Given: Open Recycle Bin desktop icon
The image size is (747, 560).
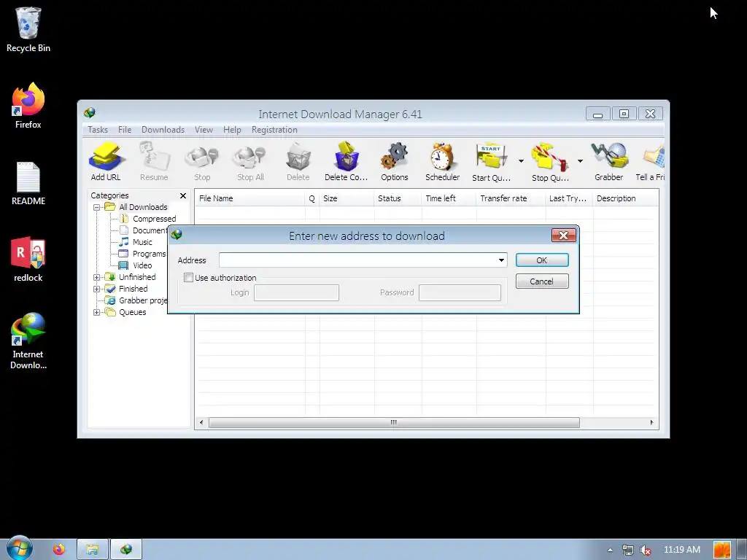Looking at the screenshot, I should tap(28, 29).
